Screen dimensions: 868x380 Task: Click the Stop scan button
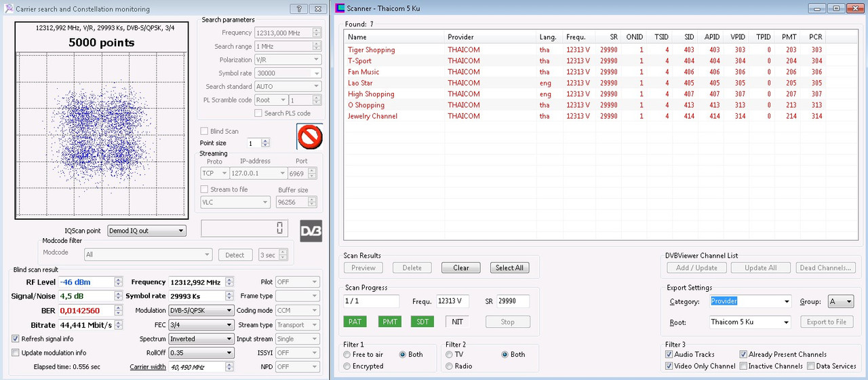[507, 322]
